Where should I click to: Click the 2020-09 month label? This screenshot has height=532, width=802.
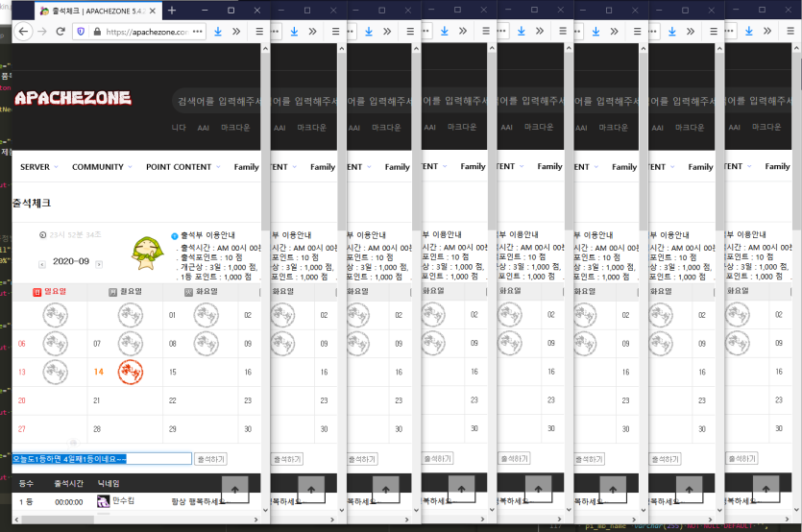(70, 261)
